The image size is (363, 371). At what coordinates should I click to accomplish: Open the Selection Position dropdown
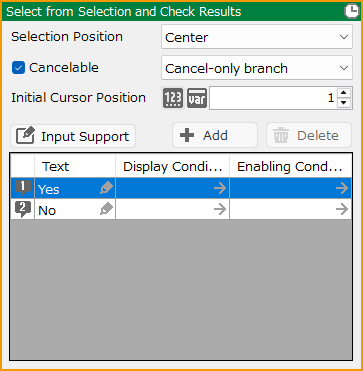[x=257, y=37]
